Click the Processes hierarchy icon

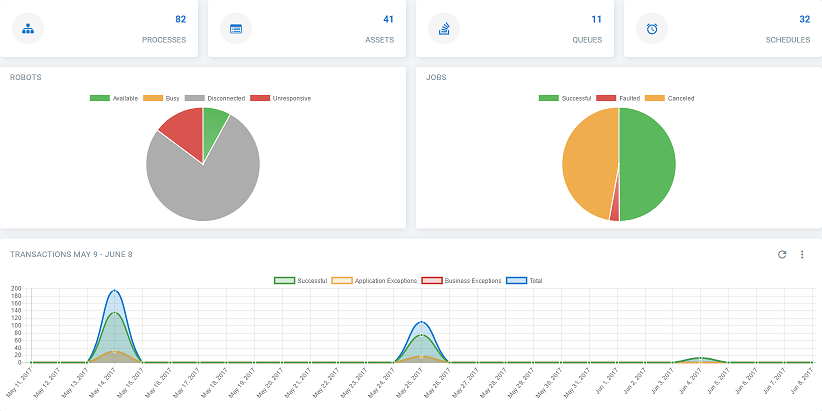pos(28,28)
